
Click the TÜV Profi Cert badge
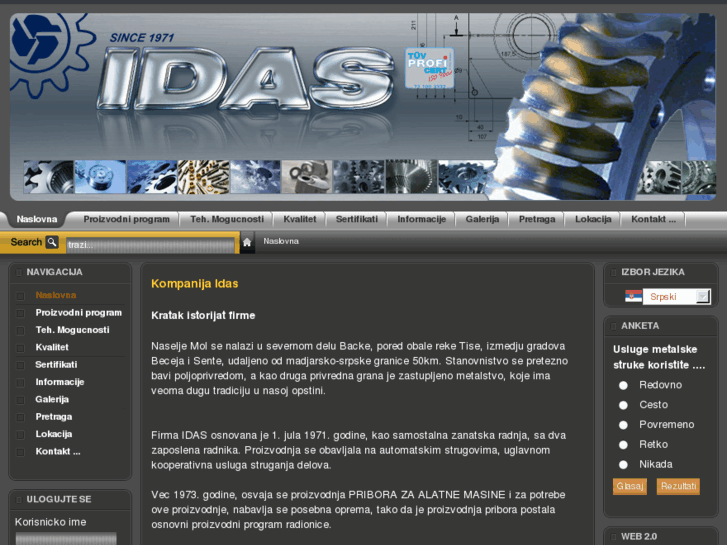pos(429,68)
